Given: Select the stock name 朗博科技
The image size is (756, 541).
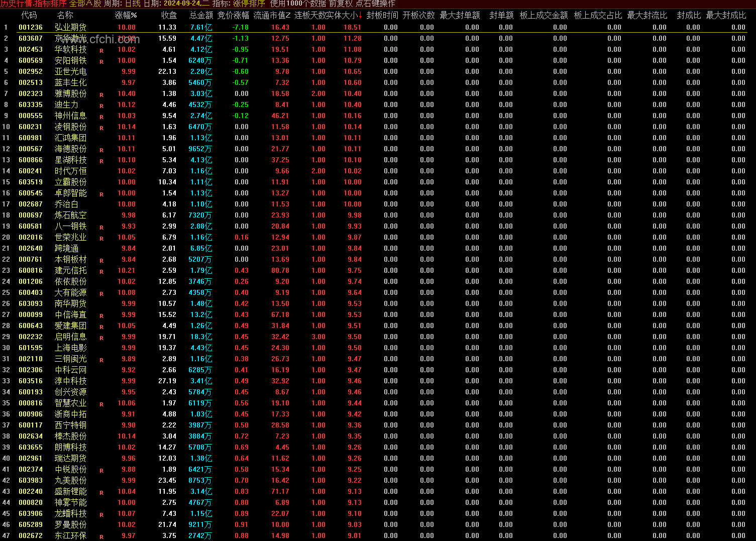Looking at the screenshot, I should coord(71,447).
